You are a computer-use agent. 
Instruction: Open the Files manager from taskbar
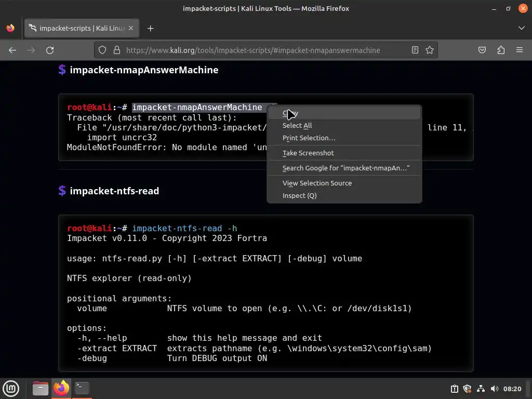pyautogui.click(x=40, y=388)
